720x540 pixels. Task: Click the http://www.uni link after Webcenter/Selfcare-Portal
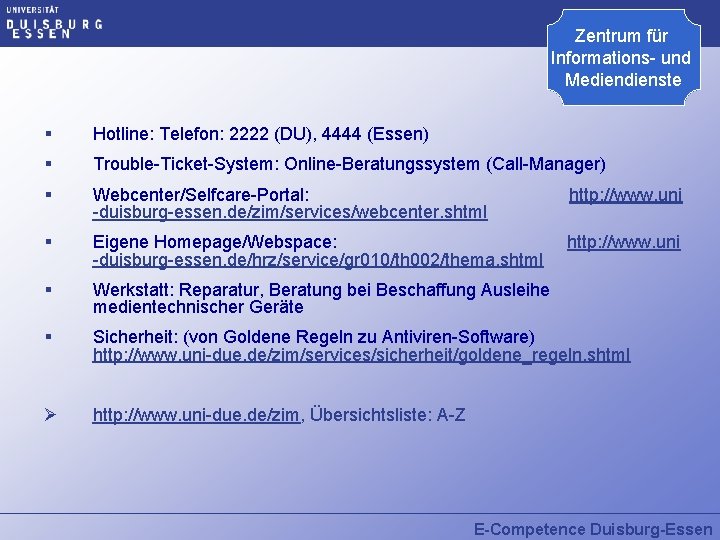[625, 196]
